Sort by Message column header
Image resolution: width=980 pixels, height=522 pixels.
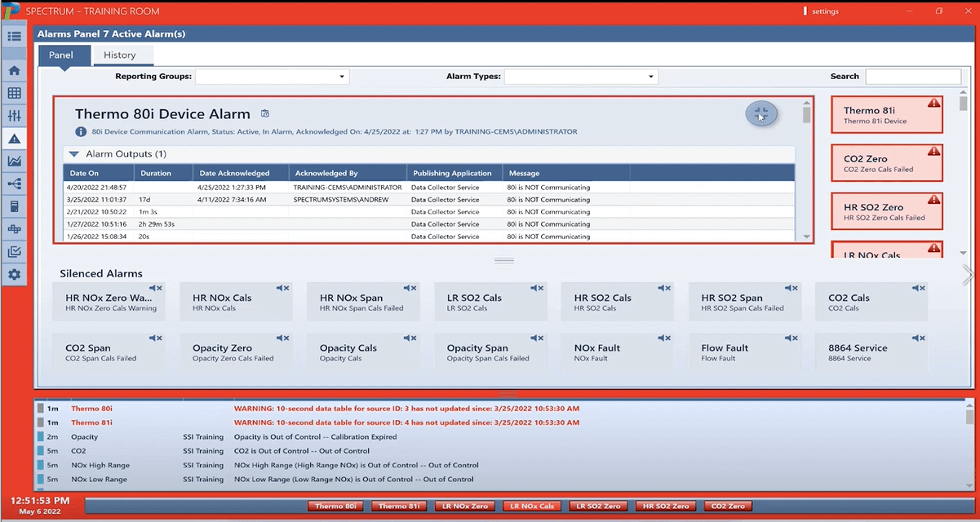[x=566, y=173]
